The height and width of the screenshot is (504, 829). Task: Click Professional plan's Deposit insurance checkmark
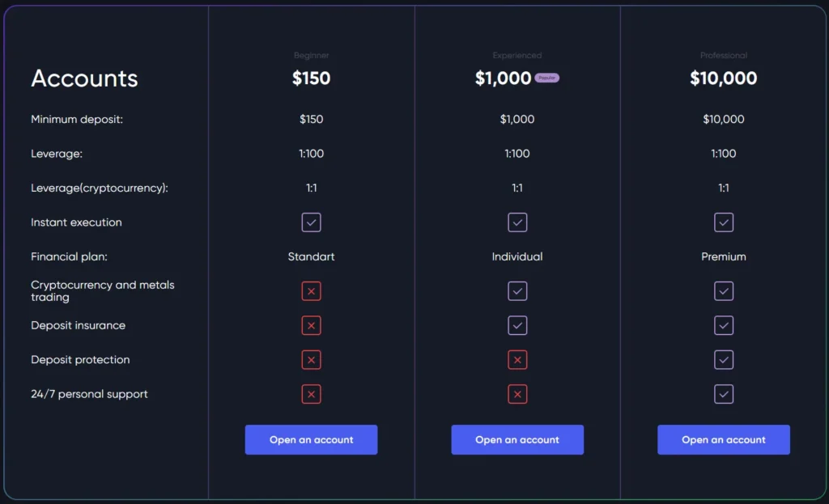point(724,325)
